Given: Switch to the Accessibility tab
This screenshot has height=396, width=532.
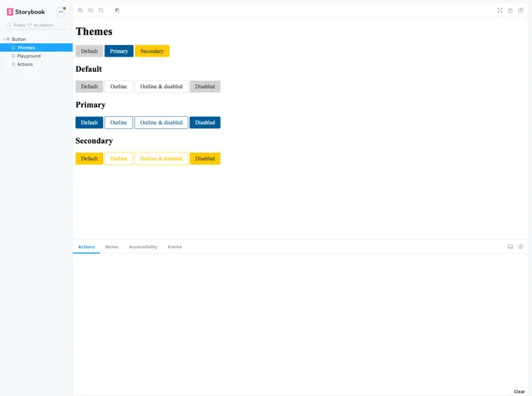Looking at the screenshot, I should point(143,247).
